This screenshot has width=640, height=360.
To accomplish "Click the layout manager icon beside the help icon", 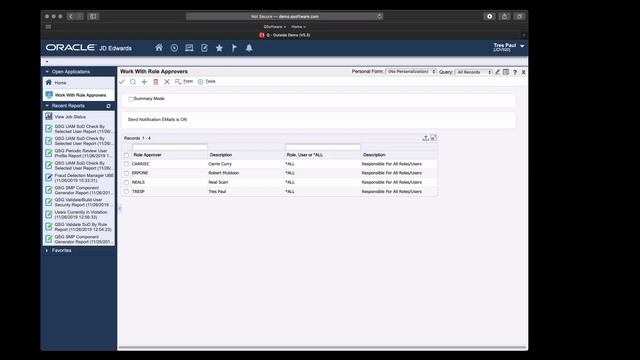I will tap(506, 72).
